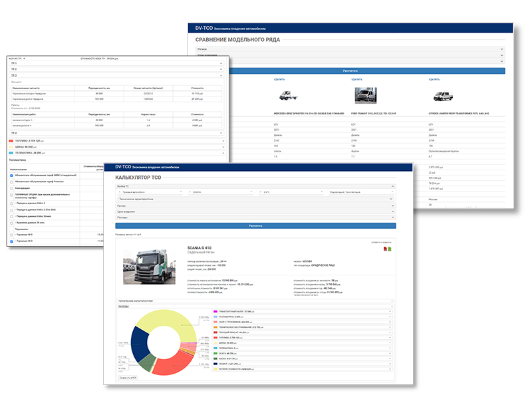Select the Premium tariff subscription option
This screenshot has height=399, width=532.
click(x=11, y=182)
